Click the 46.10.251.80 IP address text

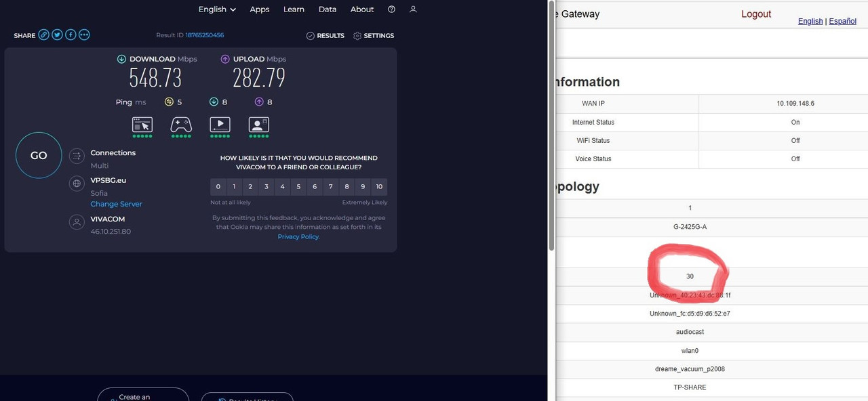[x=111, y=232]
